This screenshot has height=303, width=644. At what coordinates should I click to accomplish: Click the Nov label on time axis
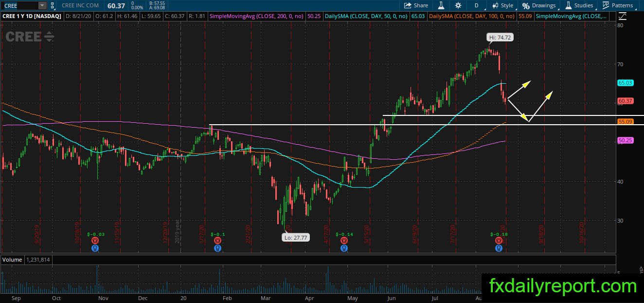coord(103,298)
